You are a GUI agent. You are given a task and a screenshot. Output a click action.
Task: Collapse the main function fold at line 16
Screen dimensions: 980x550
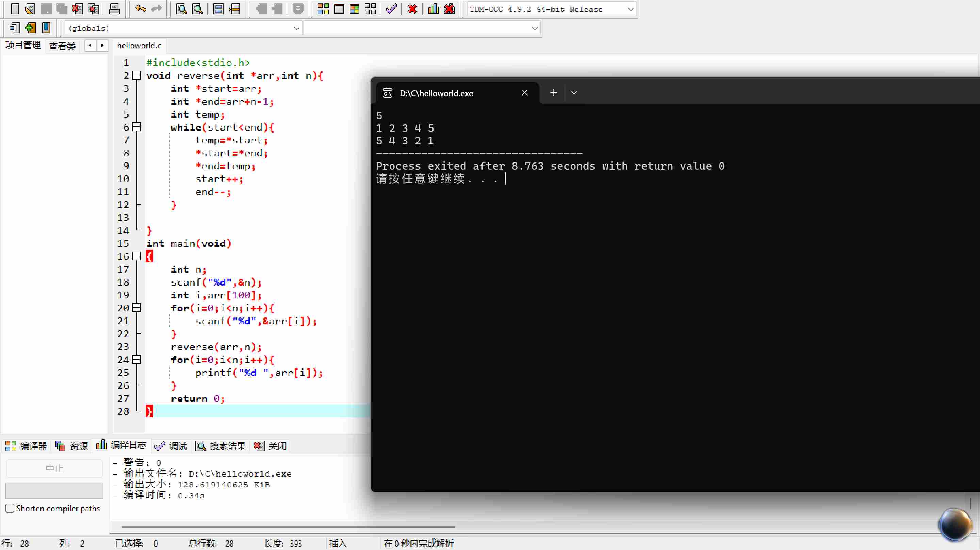pyautogui.click(x=136, y=256)
